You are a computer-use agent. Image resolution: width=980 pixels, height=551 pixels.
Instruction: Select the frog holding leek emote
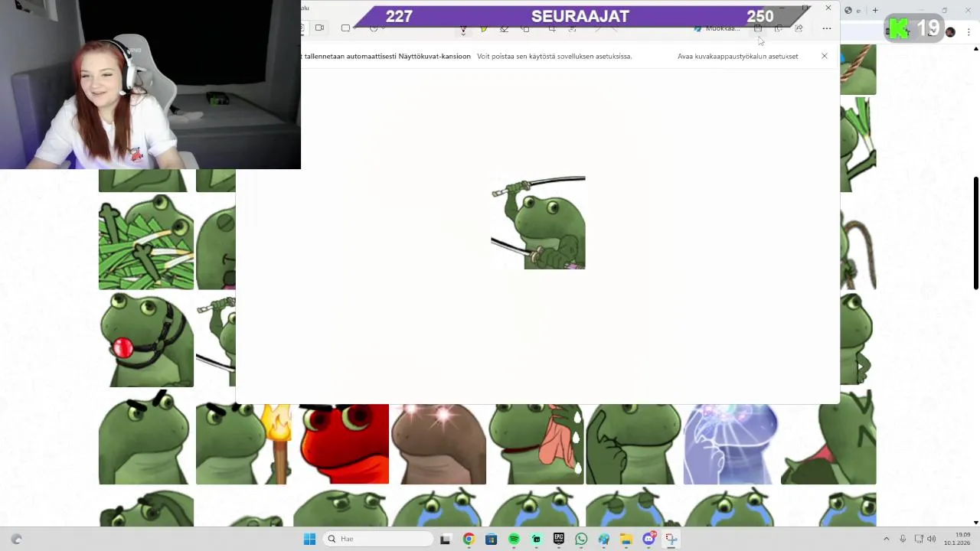(858, 145)
